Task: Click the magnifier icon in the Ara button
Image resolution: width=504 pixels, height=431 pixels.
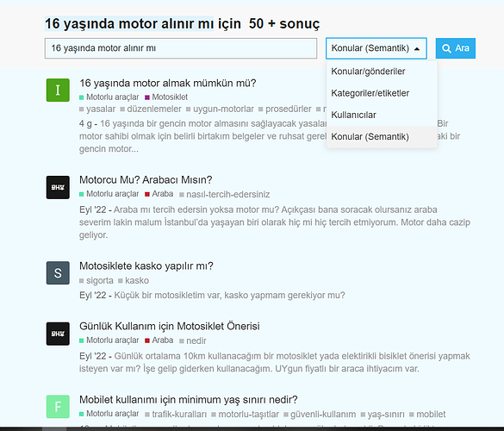Action: click(446, 48)
